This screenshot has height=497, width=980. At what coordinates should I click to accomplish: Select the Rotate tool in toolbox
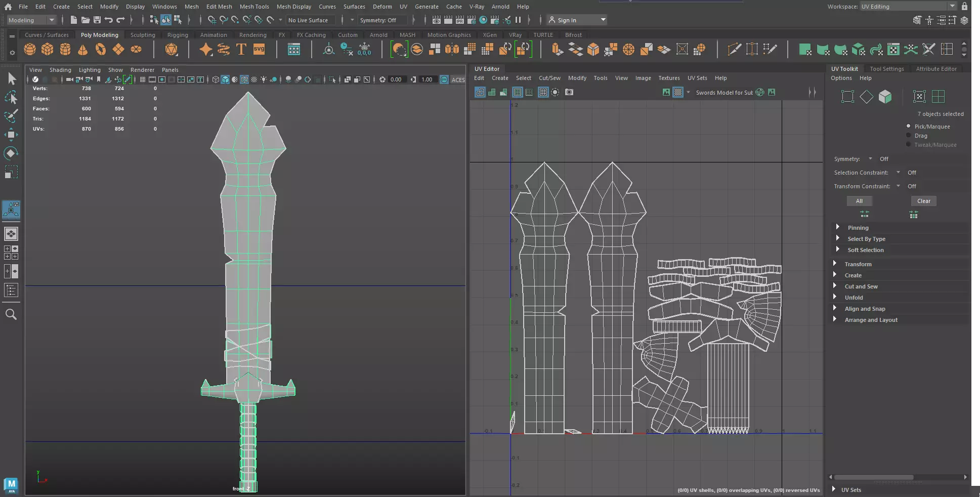11,153
